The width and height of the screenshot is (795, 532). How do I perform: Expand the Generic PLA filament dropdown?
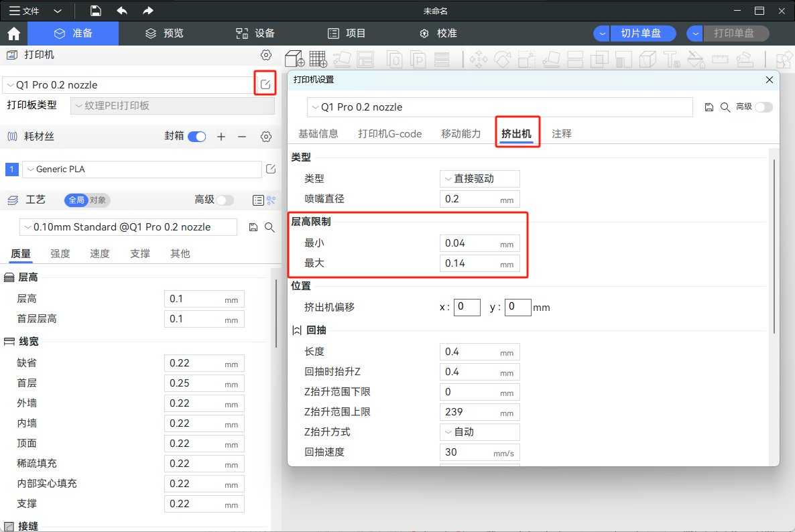click(x=141, y=170)
